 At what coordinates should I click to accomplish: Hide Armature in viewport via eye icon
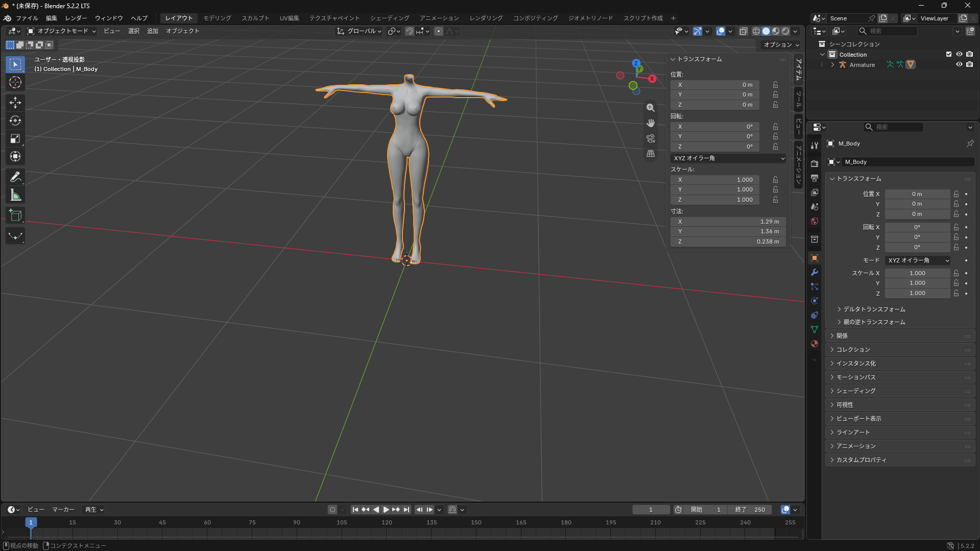959,65
